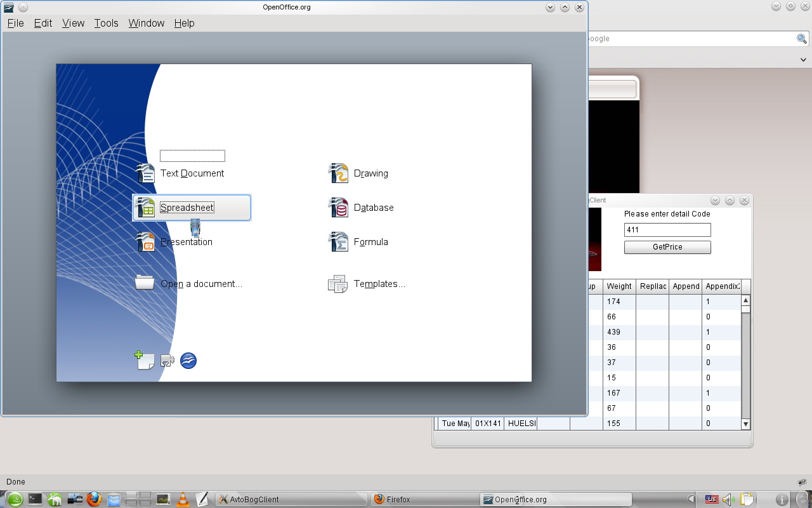Image resolution: width=812 pixels, height=508 pixels.
Task: Create a new Database
Action: click(361, 208)
